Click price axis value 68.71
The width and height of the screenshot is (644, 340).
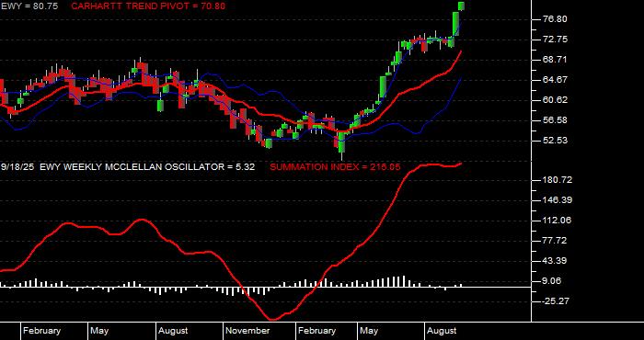556,60
